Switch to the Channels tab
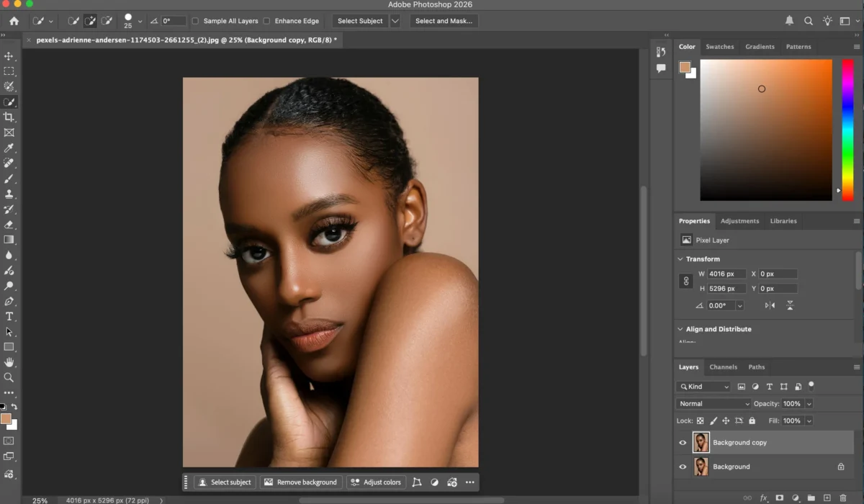 click(723, 367)
